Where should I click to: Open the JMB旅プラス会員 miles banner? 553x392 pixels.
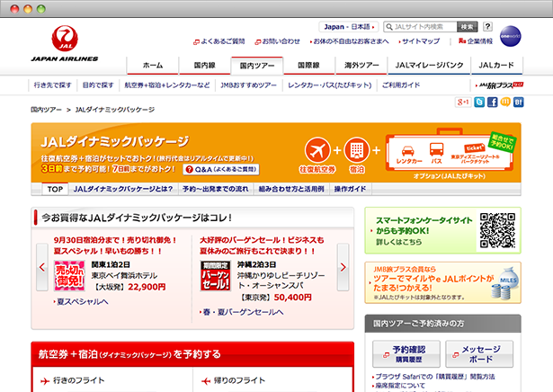[442, 282]
